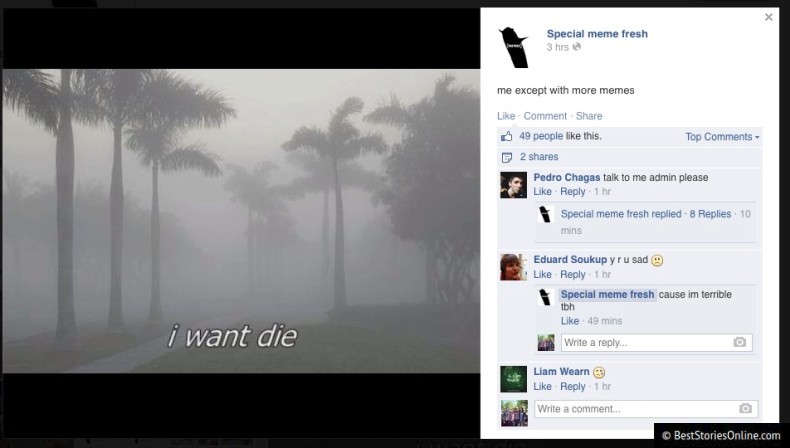Open Pedro Chagas profile picture
This screenshot has height=448, width=790.
pos(513,185)
